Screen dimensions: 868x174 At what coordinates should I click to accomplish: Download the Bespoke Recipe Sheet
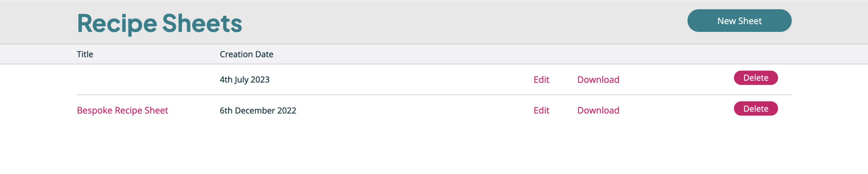tap(598, 110)
